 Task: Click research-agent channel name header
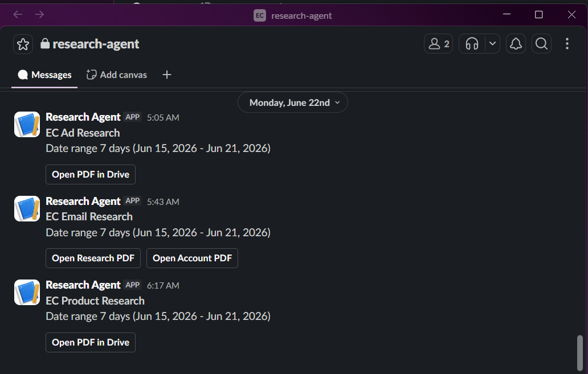[x=96, y=44]
